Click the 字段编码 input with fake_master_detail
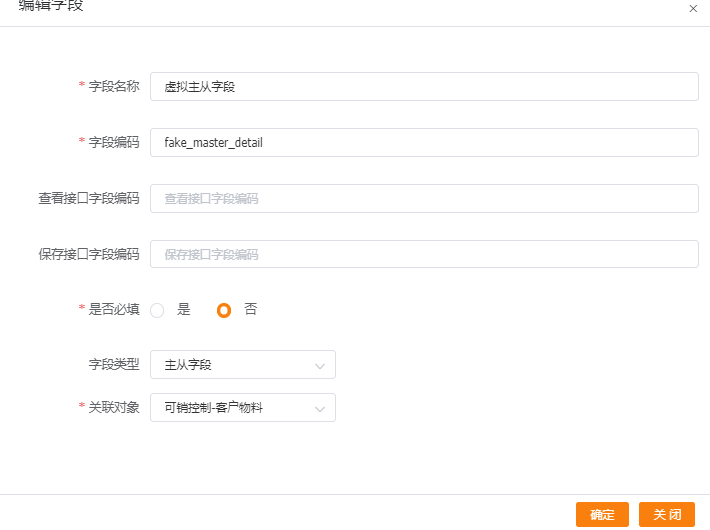The width and height of the screenshot is (710, 530). 424,143
